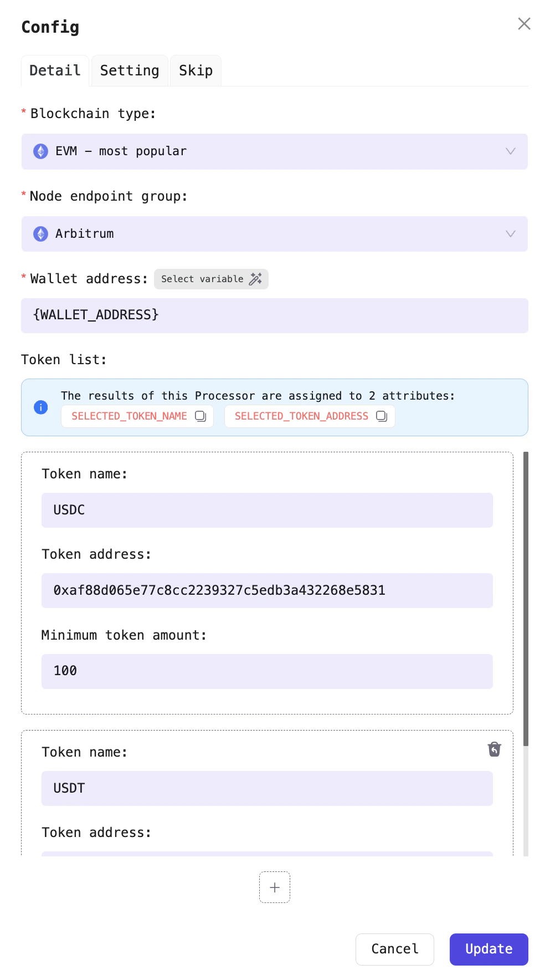This screenshot has width=545, height=980.
Task: Delete the USDT token entry
Action: (x=494, y=749)
